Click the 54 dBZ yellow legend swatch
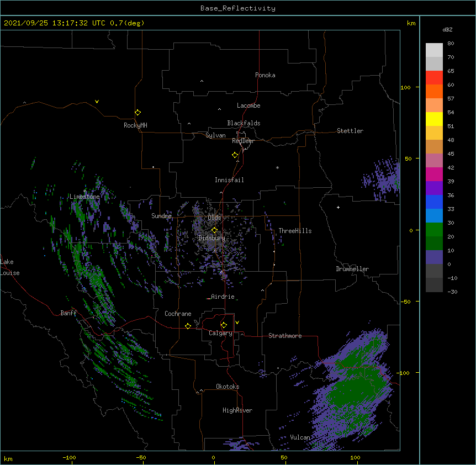 [434, 119]
